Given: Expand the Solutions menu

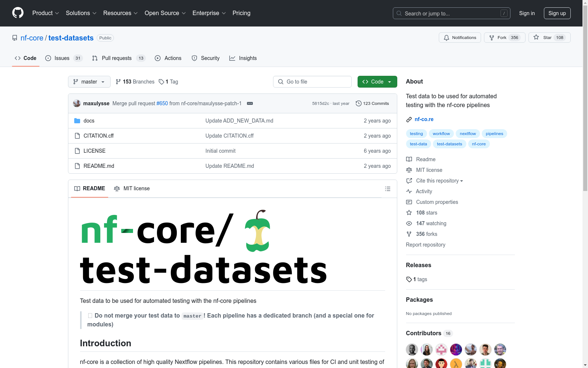Looking at the screenshot, I should (x=81, y=13).
